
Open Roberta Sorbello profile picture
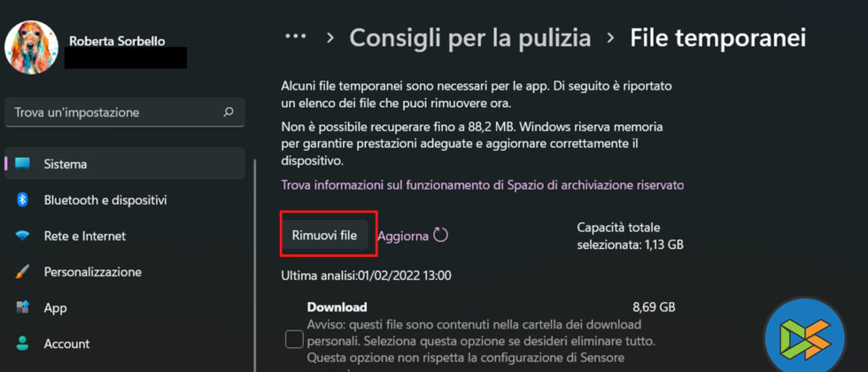pos(31,46)
